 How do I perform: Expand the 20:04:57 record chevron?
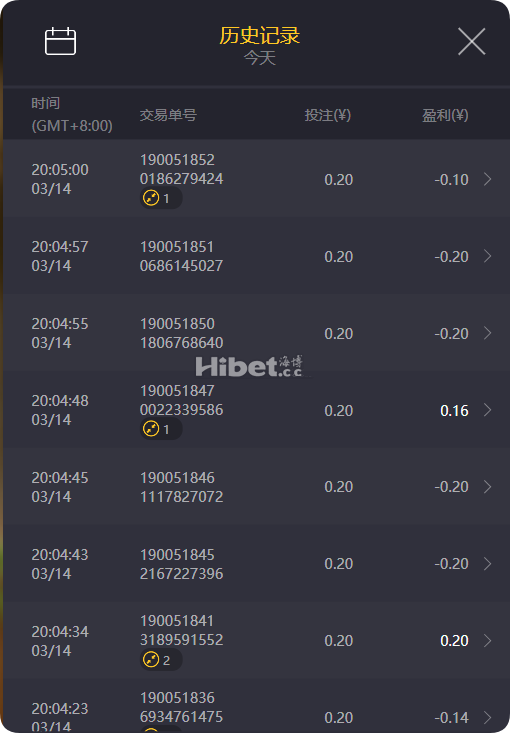(x=488, y=256)
